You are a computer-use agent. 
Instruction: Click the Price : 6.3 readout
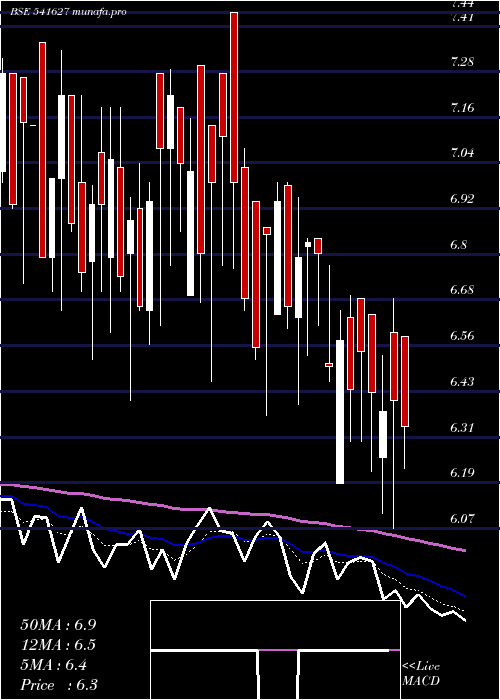tap(59, 685)
